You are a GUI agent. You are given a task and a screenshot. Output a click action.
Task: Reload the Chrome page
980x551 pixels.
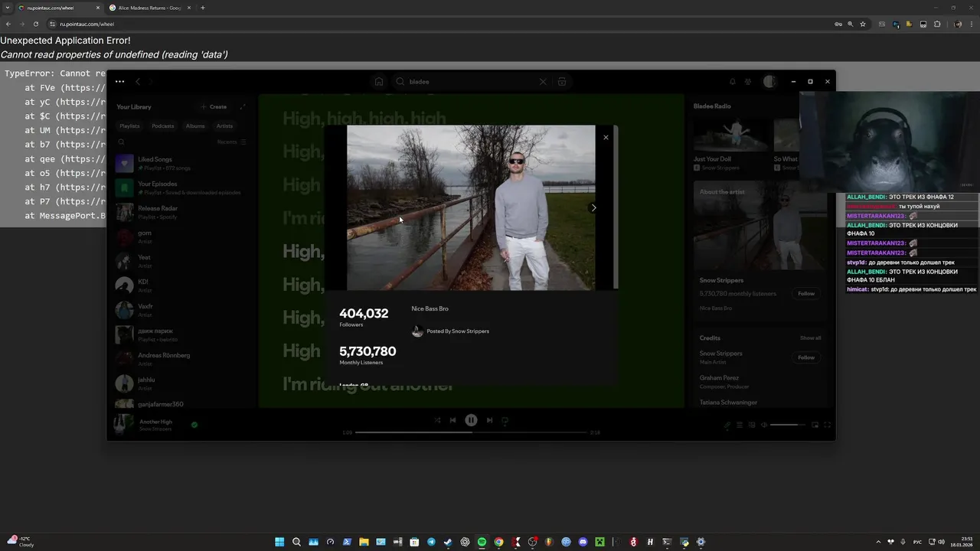(35, 24)
